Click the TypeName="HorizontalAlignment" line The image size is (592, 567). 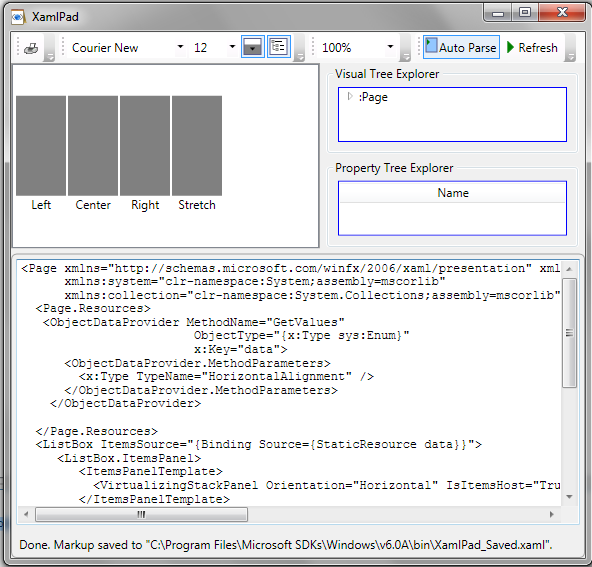[226, 376]
